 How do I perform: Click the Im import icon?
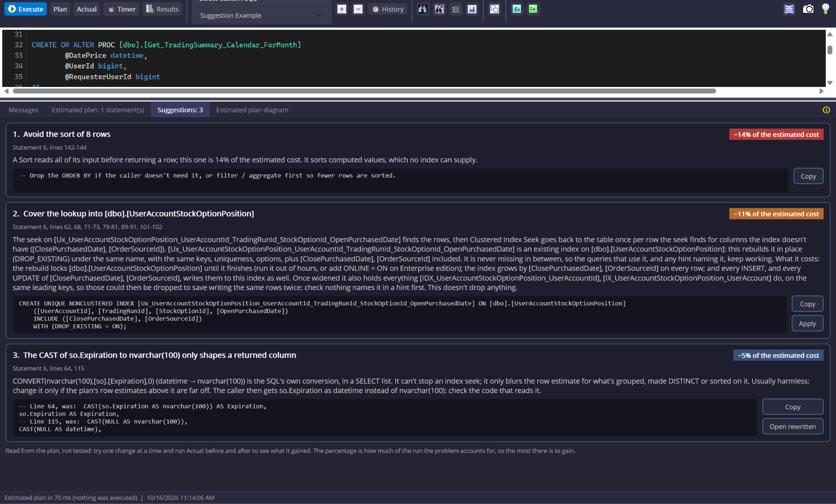pos(533,9)
